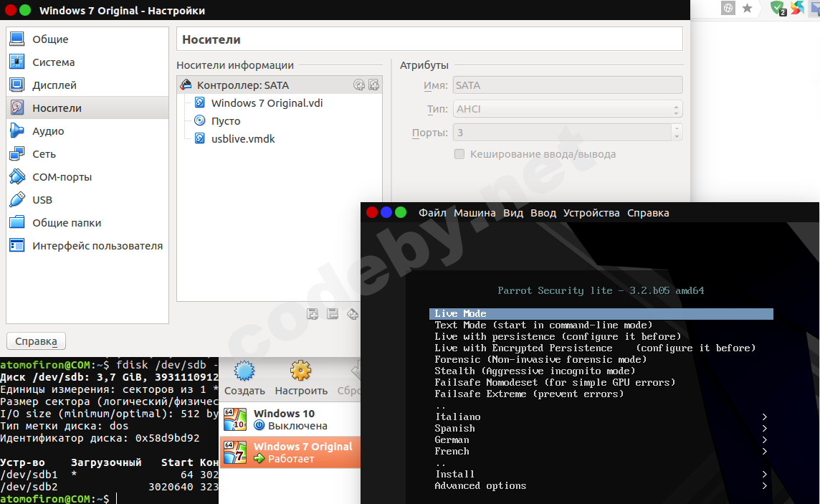
Task: Click remove controller icon below storage tree
Action: point(333,313)
